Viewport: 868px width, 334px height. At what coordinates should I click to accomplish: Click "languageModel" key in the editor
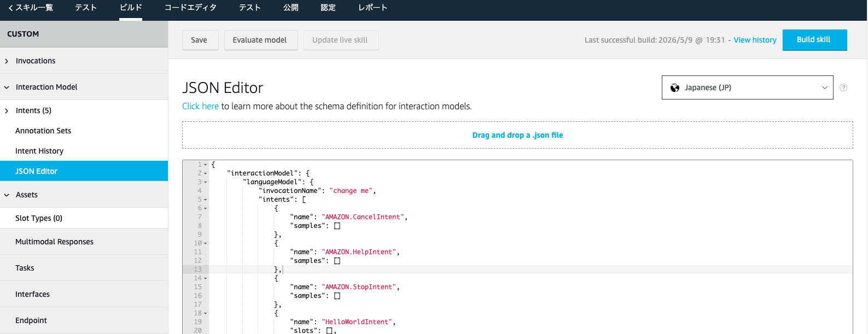coord(272,182)
